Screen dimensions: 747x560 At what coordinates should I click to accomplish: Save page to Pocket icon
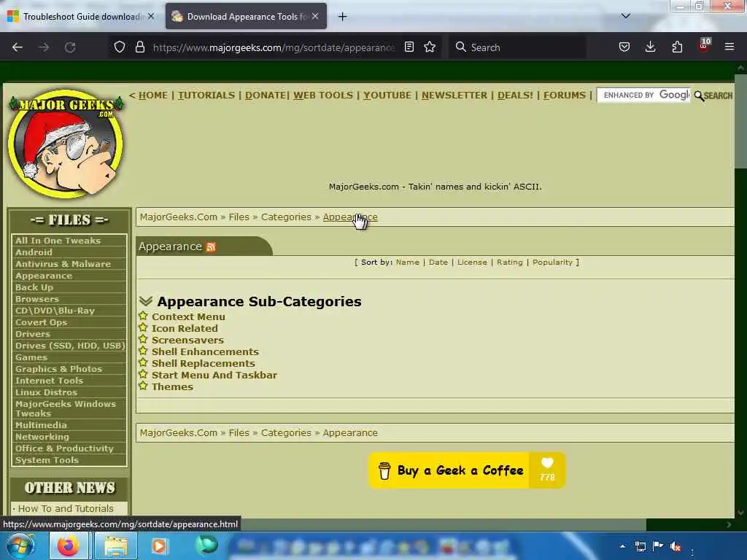click(x=624, y=47)
